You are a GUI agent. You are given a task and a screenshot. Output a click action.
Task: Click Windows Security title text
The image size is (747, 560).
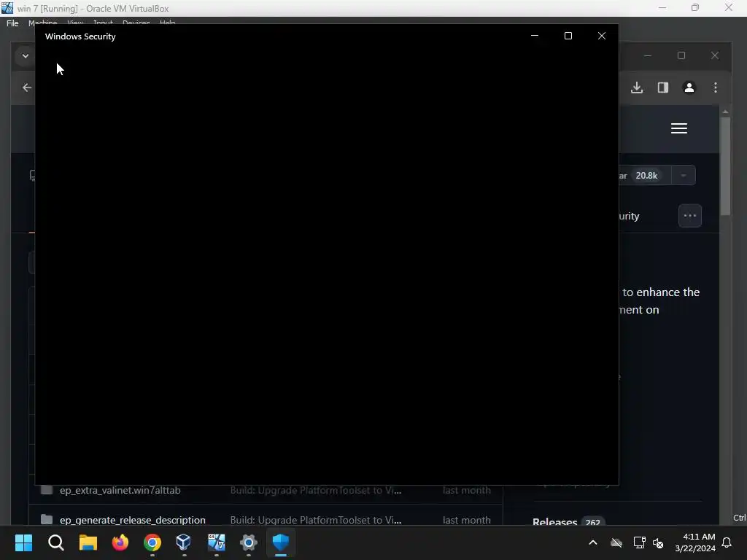point(80,36)
